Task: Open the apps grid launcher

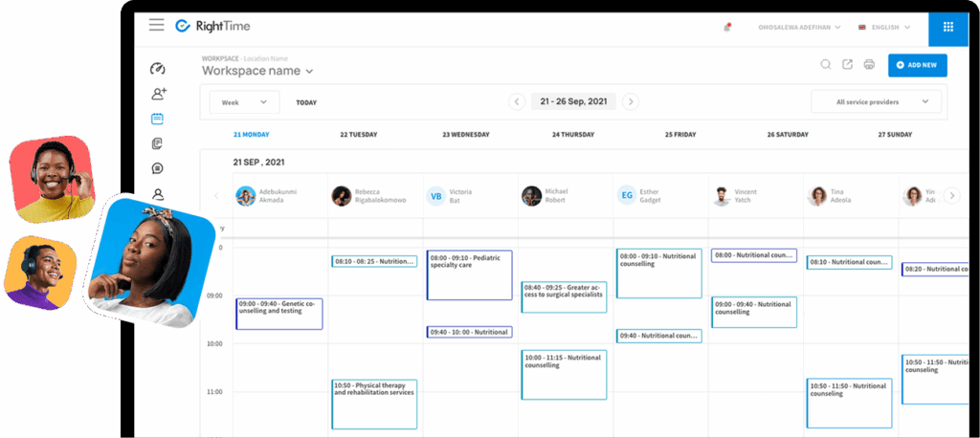Action: pyautogui.click(x=947, y=27)
